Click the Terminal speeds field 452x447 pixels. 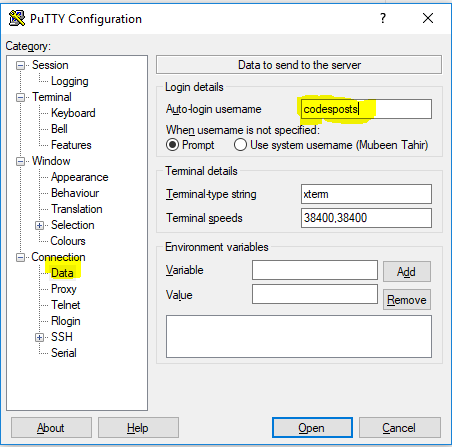(366, 218)
